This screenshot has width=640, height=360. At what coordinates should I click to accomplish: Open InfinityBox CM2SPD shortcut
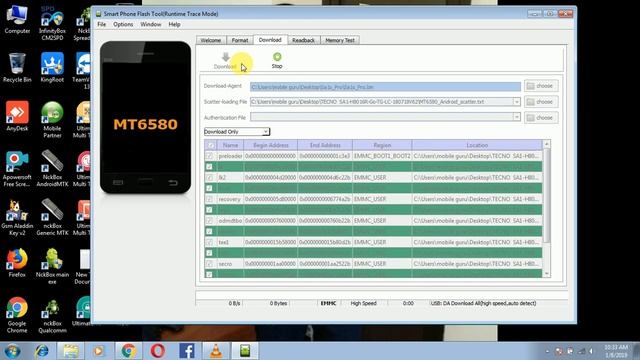(52, 23)
